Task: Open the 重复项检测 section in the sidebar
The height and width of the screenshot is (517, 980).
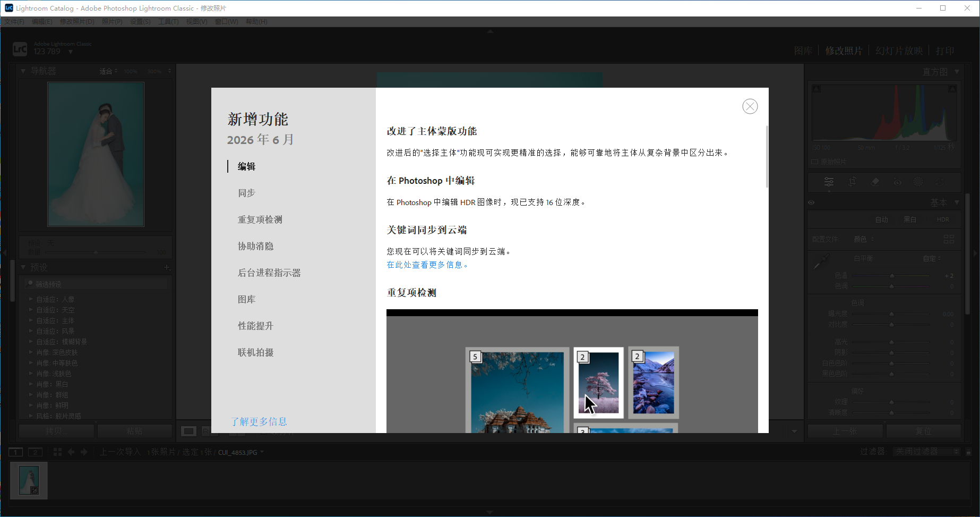Action: click(260, 219)
